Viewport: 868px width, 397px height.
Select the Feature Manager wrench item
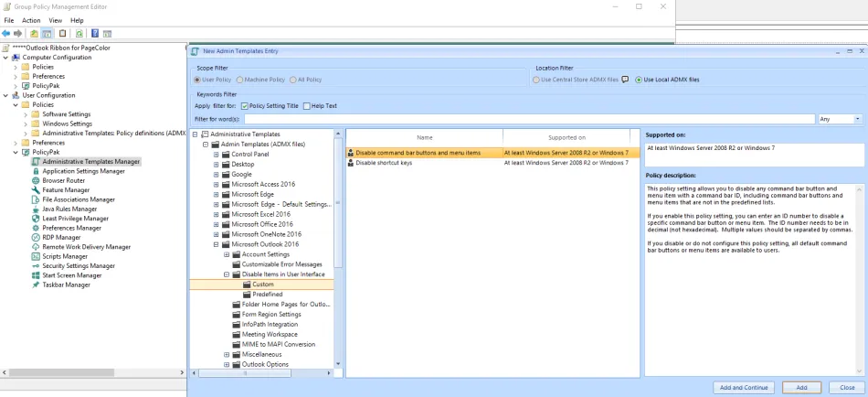coord(66,190)
